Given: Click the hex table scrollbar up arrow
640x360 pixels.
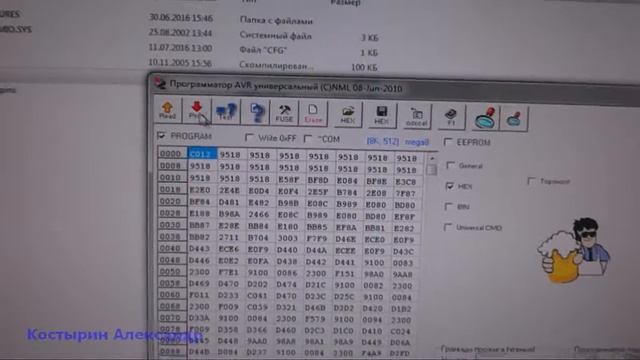Looking at the screenshot, I should tap(432, 158).
